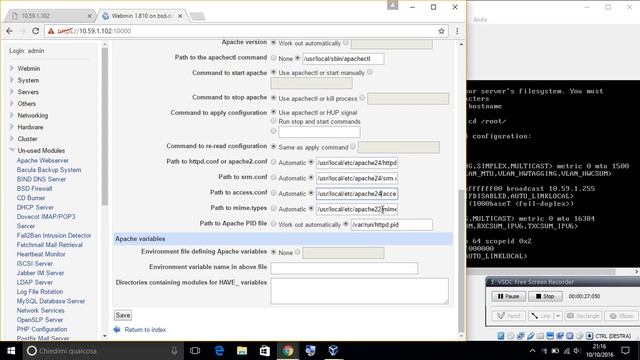The image size is (640, 360).
Task: Open the Windows Store taskbar icon
Action: 265,351
